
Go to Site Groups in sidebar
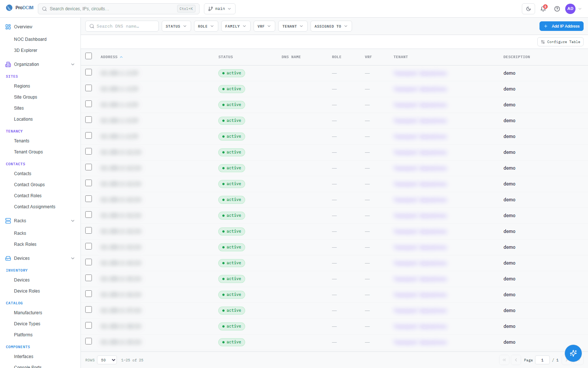pyautogui.click(x=26, y=97)
